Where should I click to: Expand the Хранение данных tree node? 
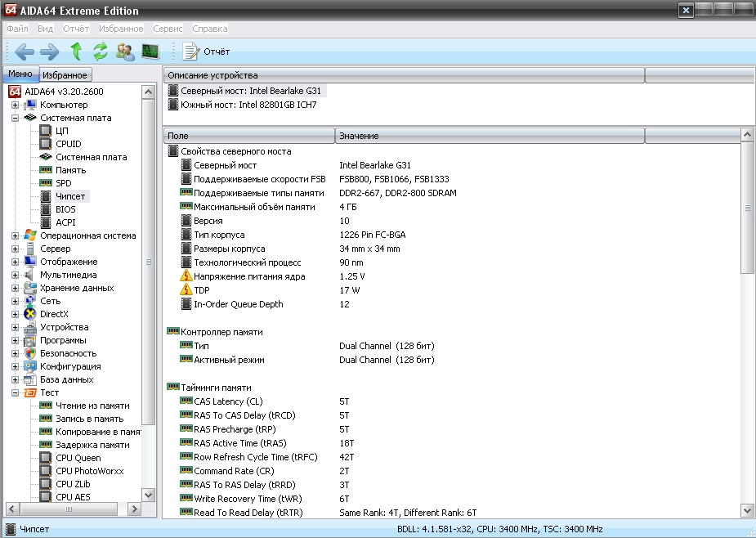pos(15,288)
